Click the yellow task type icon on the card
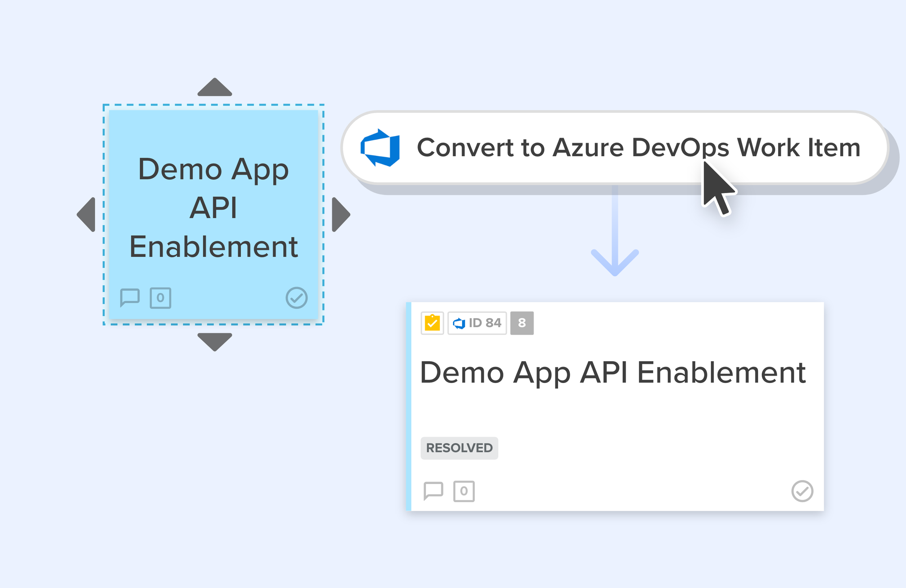The width and height of the screenshot is (906, 588). click(432, 323)
